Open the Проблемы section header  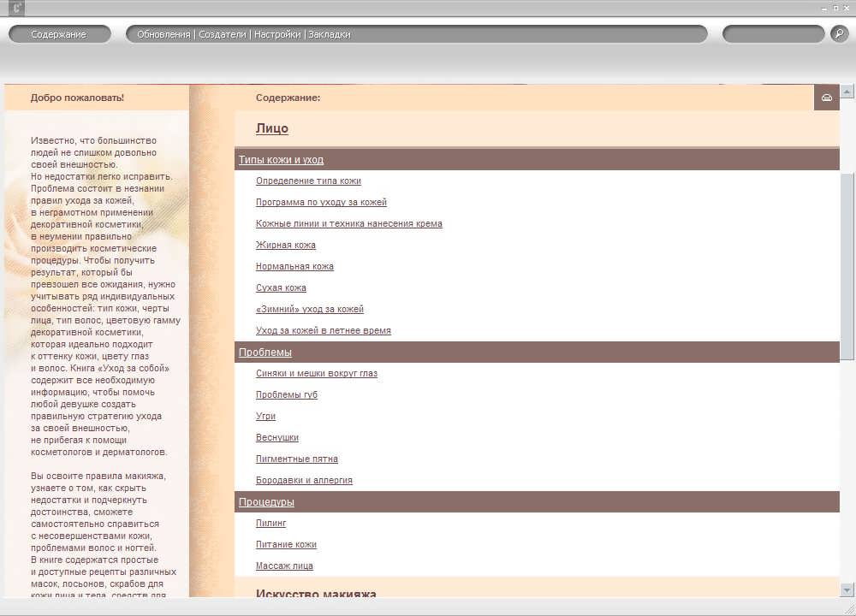click(x=265, y=352)
